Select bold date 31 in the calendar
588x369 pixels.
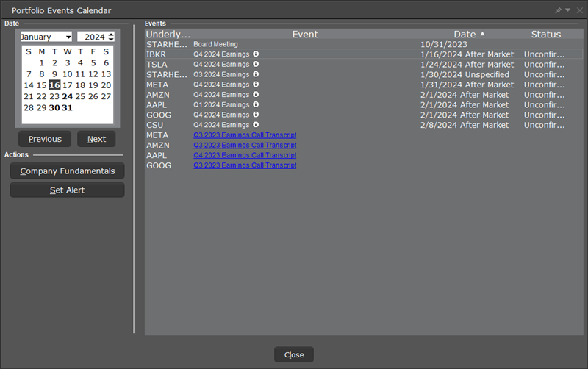(x=67, y=107)
